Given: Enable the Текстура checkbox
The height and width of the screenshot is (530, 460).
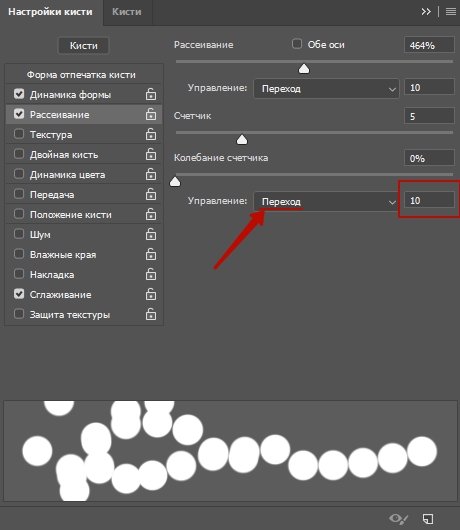Looking at the screenshot, I should pyautogui.click(x=19, y=134).
